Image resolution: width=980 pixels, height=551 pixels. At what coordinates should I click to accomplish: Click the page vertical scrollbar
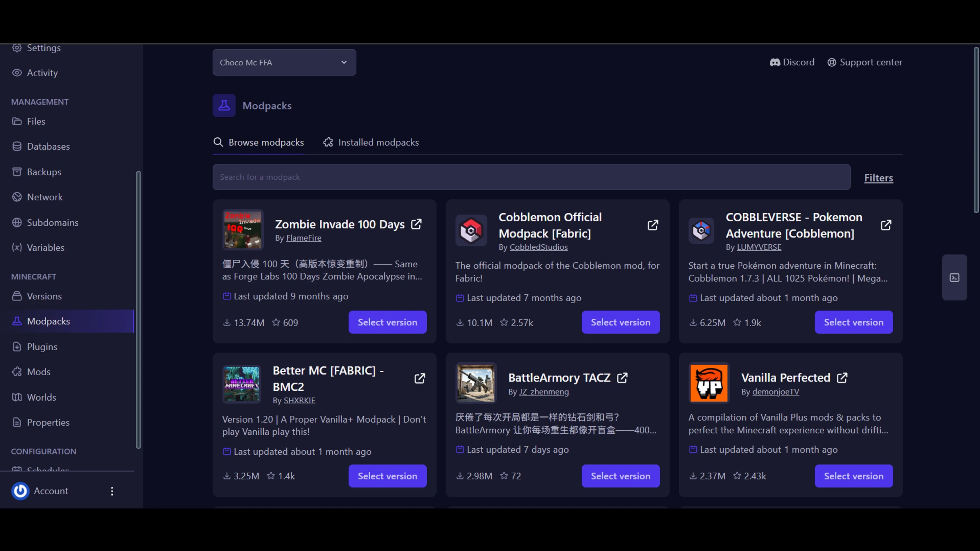[976, 130]
